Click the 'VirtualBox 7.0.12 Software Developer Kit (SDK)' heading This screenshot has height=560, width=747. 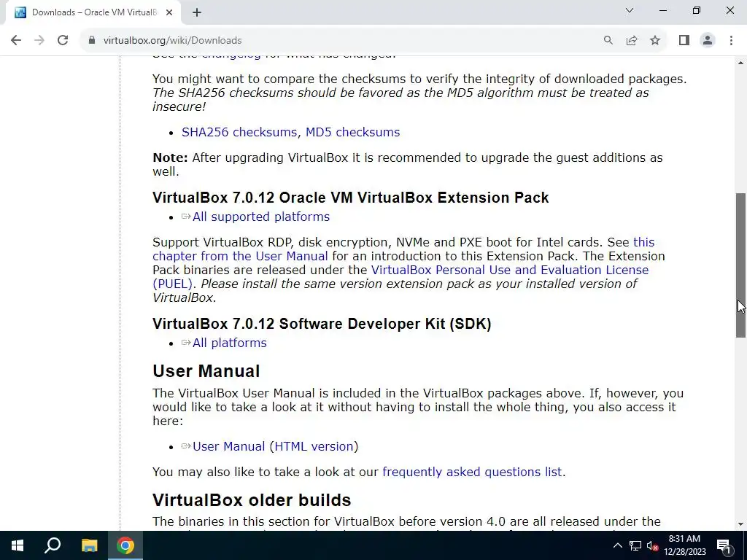coord(322,324)
